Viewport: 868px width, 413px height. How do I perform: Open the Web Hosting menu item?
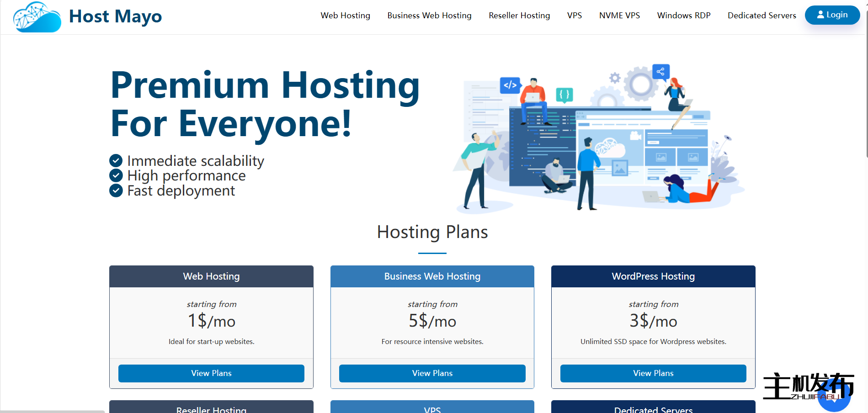tap(345, 16)
